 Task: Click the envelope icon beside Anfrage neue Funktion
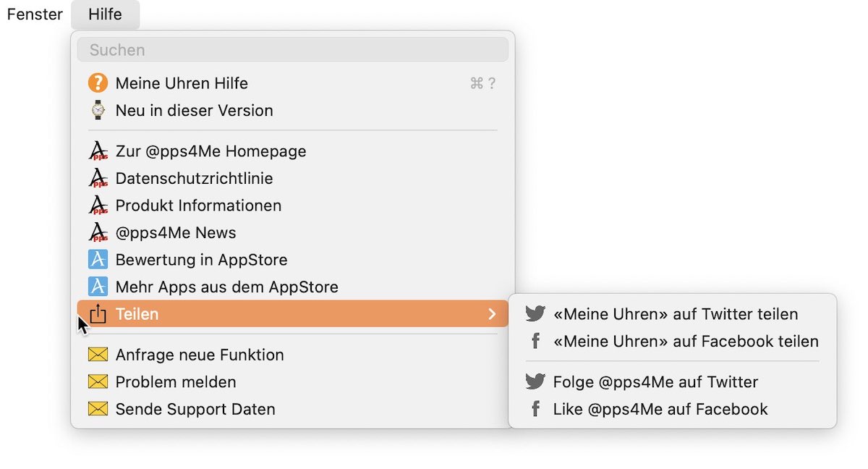point(98,355)
